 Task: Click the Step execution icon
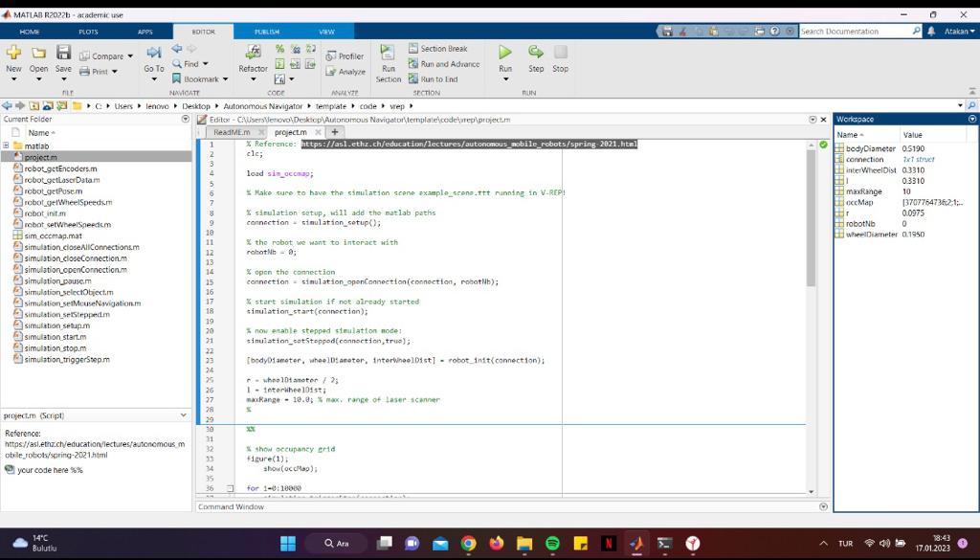coord(536,52)
